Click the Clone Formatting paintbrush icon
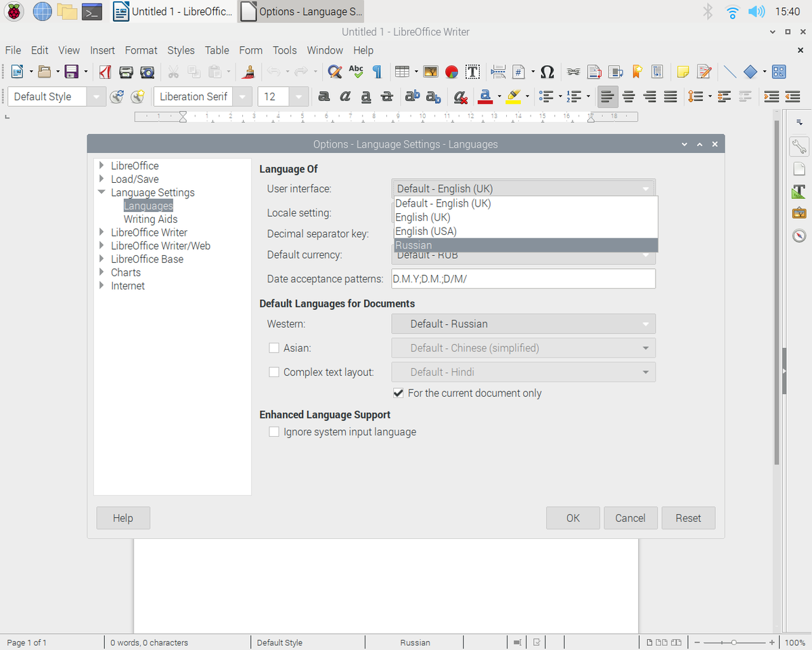The width and height of the screenshot is (812, 650). (x=249, y=72)
